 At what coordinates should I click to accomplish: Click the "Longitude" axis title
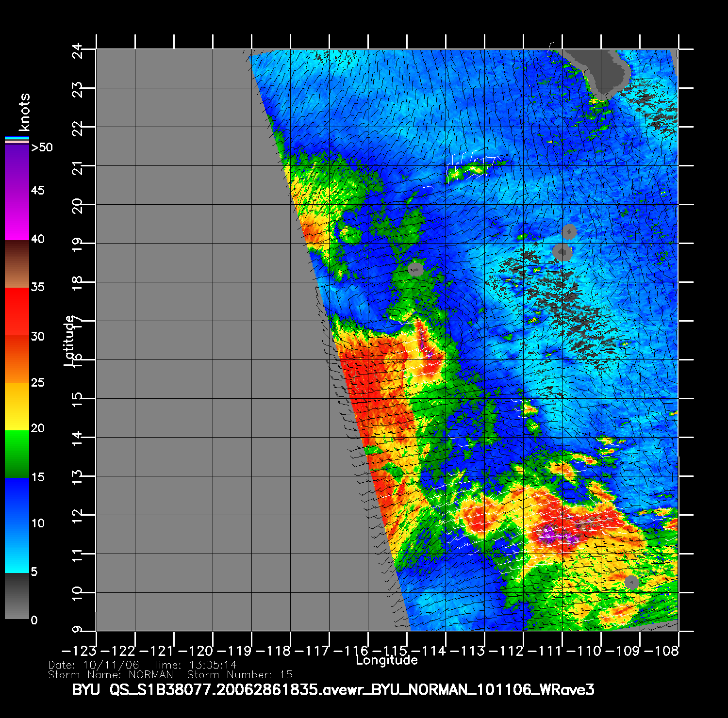387,660
